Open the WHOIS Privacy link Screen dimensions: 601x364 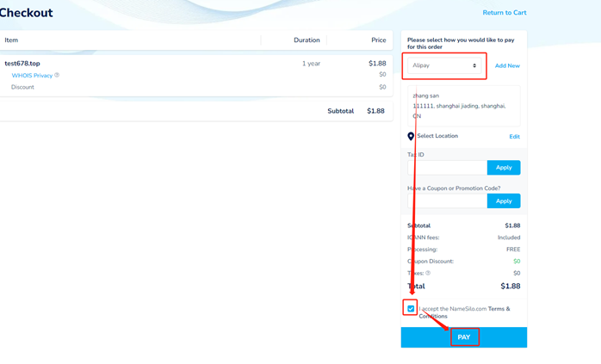(x=32, y=76)
